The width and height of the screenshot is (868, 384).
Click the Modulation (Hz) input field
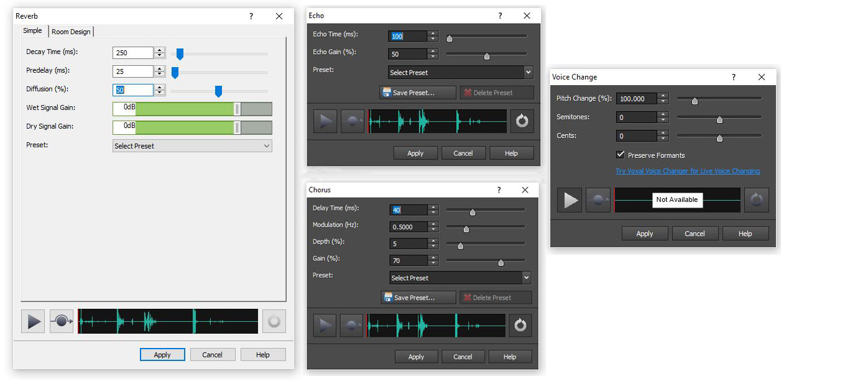coord(409,227)
